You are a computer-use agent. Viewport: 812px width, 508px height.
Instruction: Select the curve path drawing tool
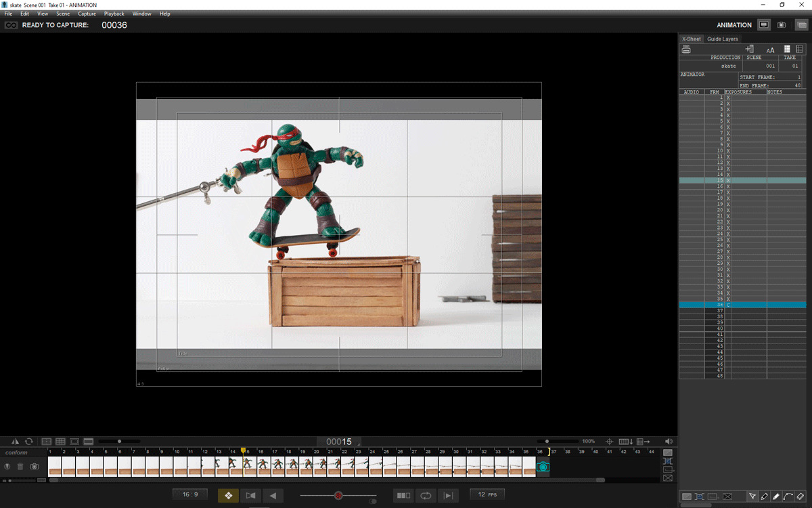point(788,496)
